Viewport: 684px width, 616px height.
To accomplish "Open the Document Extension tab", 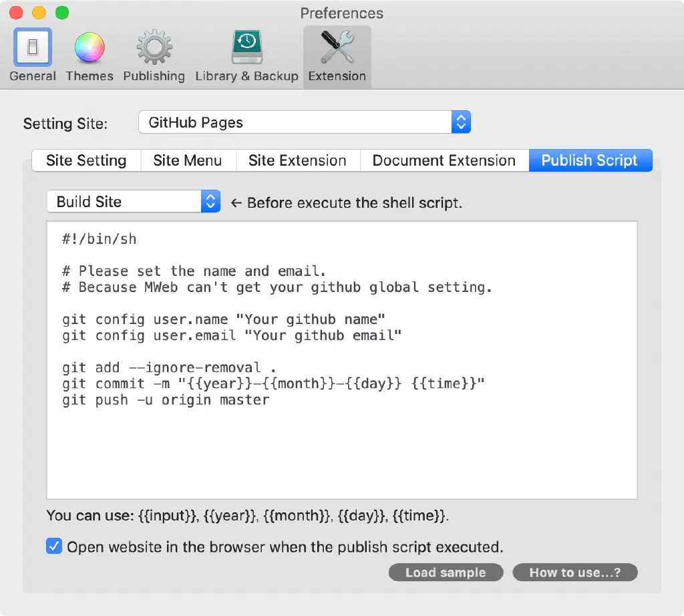I will (444, 160).
